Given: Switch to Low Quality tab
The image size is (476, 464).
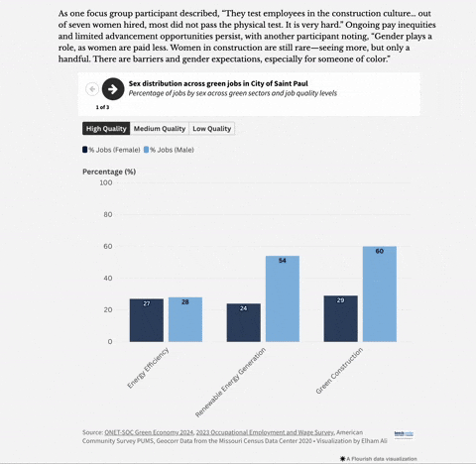Looking at the screenshot, I should click(x=212, y=129).
